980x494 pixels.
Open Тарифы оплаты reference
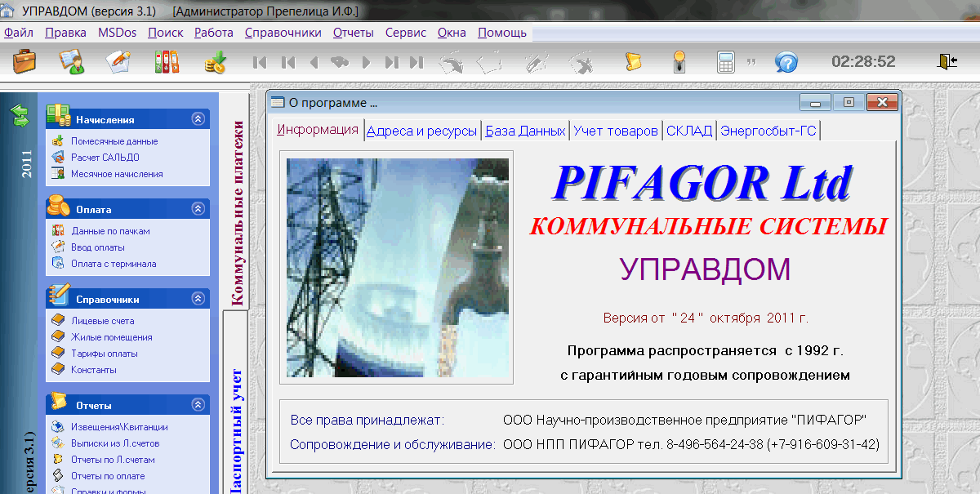pyautogui.click(x=105, y=354)
